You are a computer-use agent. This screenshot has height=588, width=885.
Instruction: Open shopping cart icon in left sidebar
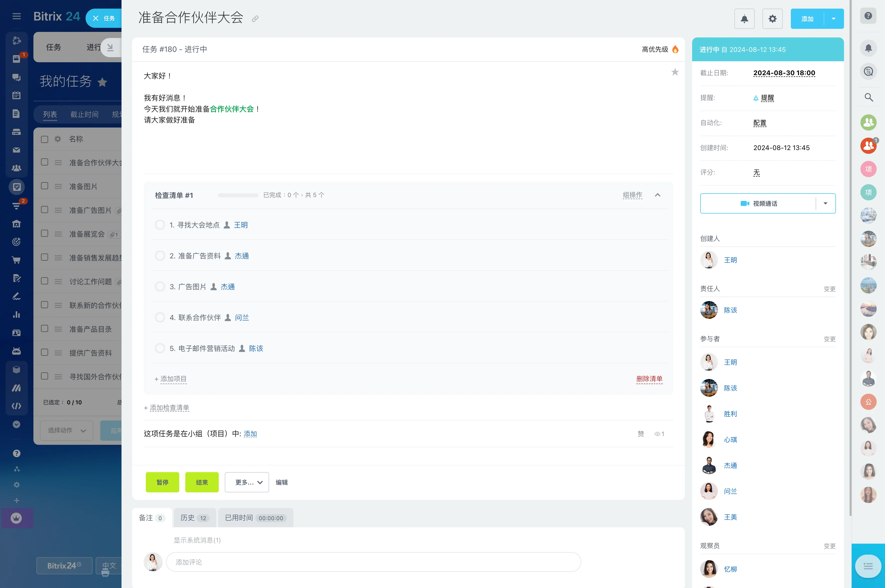pos(16,260)
